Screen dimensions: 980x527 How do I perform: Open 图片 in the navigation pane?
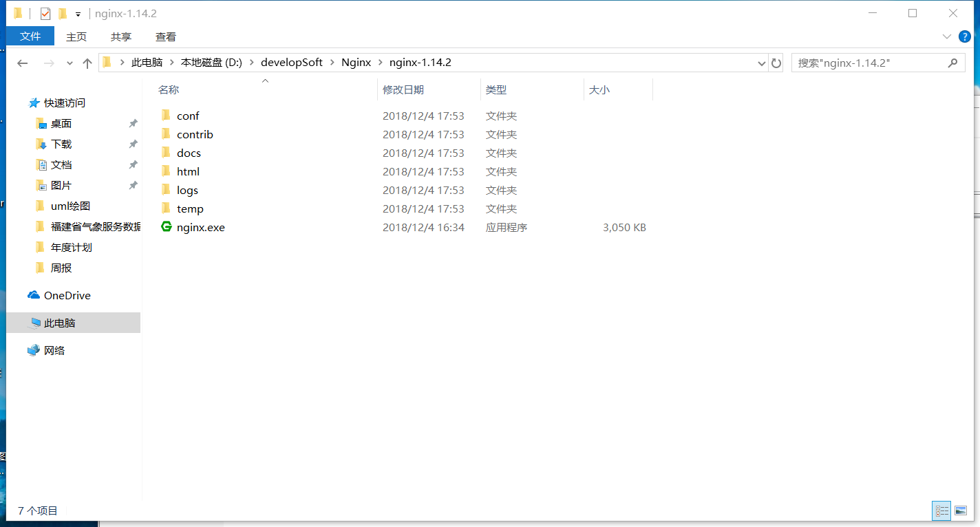click(x=61, y=185)
